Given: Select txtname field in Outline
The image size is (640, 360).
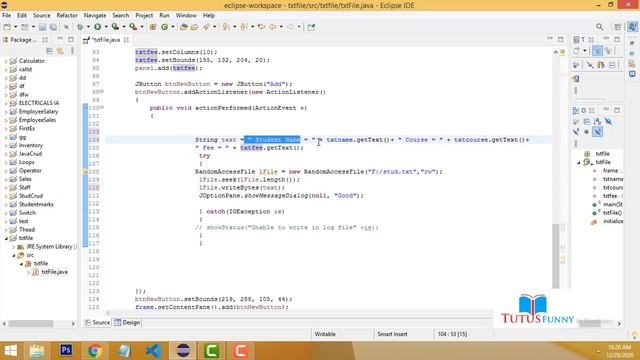Looking at the screenshot, I should pyautogui.click(x=613, y=179).
